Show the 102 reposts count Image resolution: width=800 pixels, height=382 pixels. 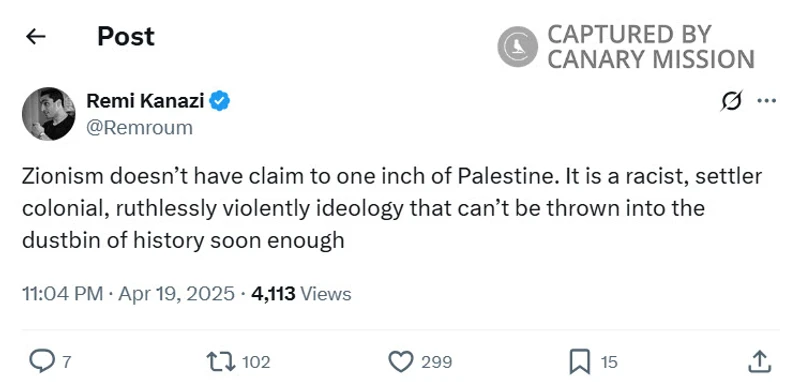(x=256, y=362)
